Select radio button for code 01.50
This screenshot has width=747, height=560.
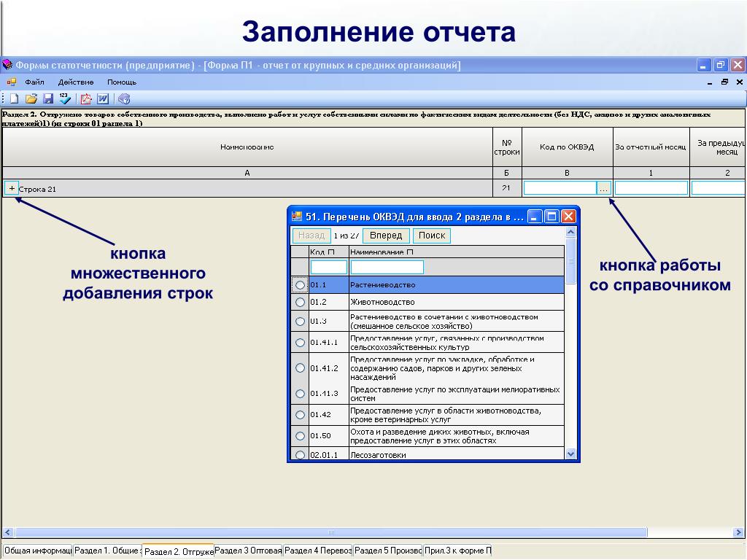pos(300,435)
